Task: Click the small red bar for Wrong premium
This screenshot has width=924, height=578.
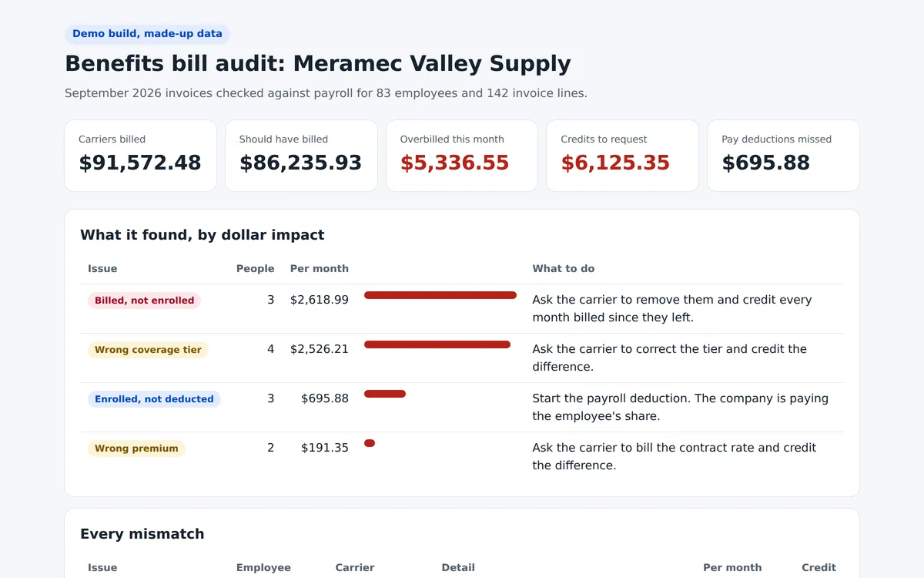Action: point(370,443)
